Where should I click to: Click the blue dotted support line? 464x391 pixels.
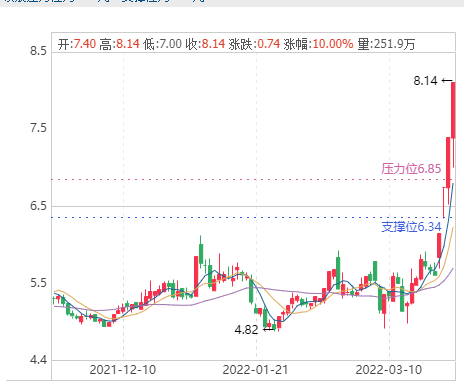pos(253,217)
